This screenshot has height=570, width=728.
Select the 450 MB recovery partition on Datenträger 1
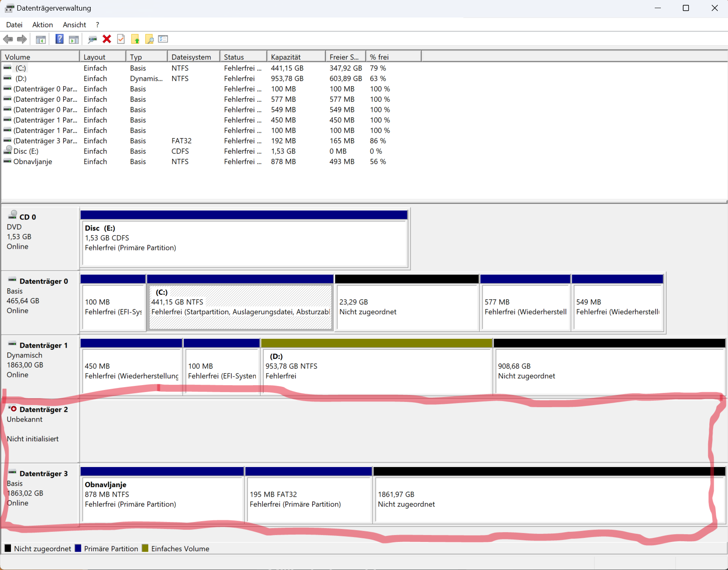[x=131, y=366]
